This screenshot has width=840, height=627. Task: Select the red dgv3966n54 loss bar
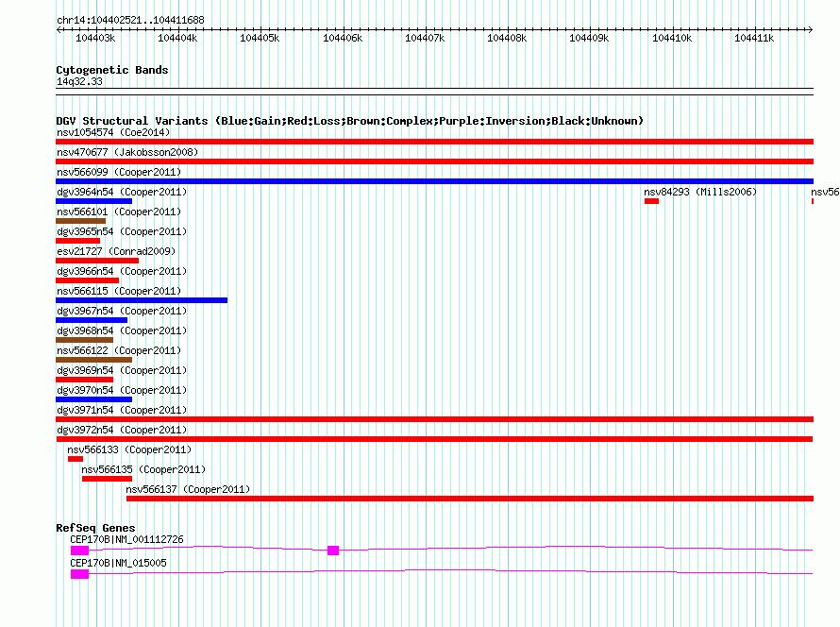pos(88,280)
